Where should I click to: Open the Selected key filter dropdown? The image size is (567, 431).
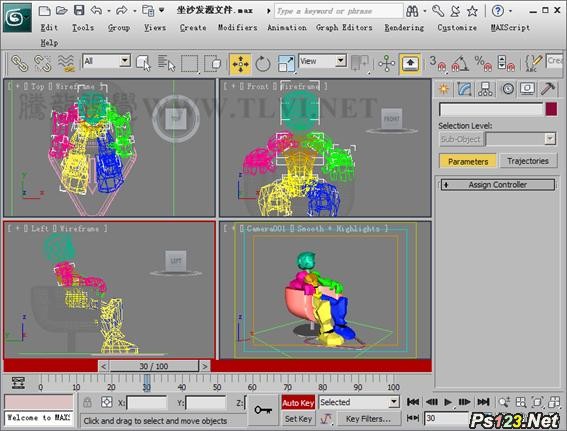coord(359,402)
